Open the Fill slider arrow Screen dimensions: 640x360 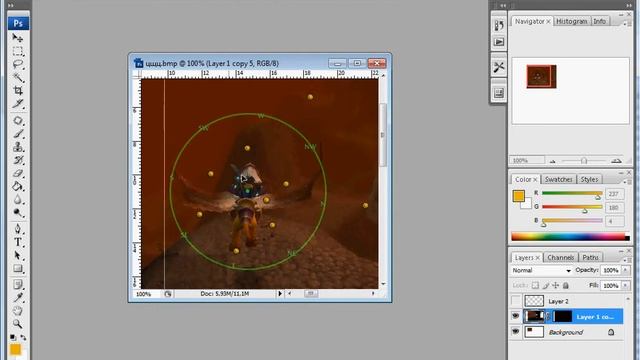tap(625, 286)
